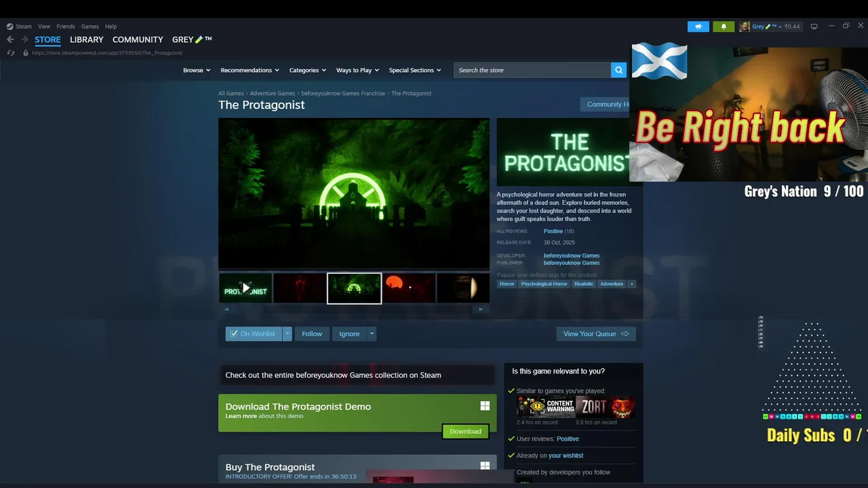Open the Community Hub button

(x=605, y=104)
